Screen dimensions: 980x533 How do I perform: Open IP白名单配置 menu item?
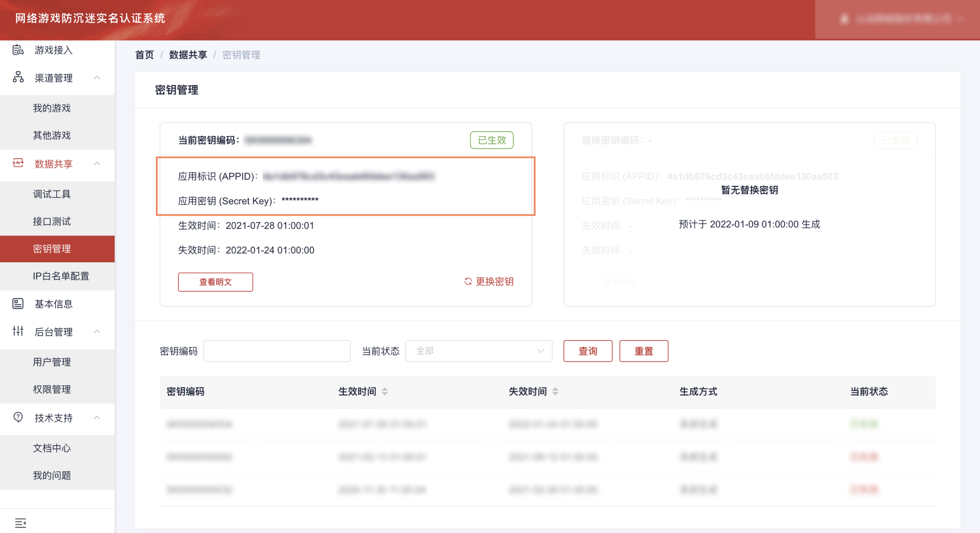click(61, 276)
